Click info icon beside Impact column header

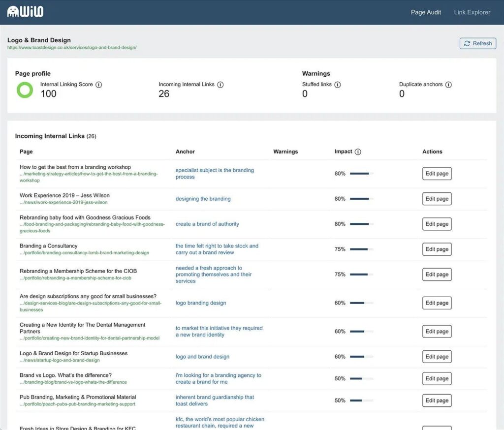[x=358, y=152]
